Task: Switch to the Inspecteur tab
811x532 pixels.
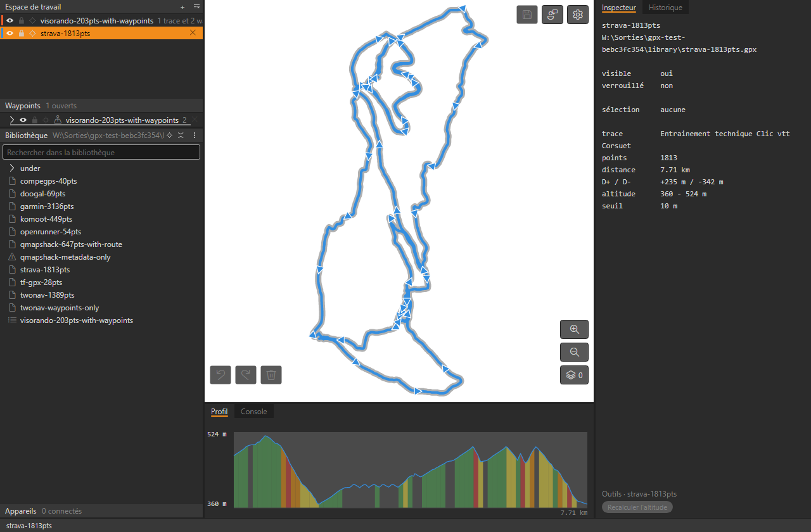Action: 619,8
